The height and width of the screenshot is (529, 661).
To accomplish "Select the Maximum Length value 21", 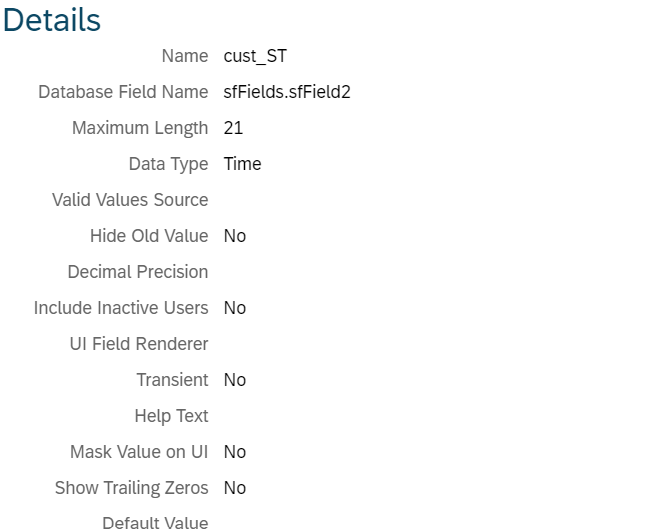I will tap(233, 128).
